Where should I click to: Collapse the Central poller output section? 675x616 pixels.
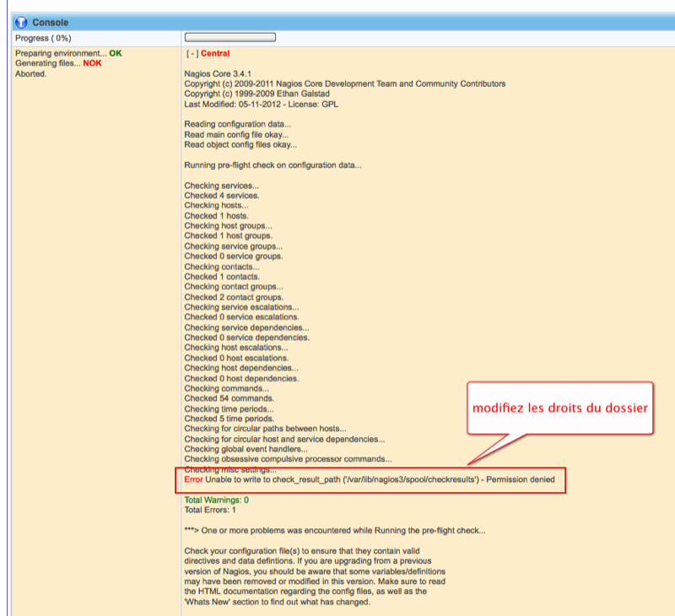pos(192,53)
